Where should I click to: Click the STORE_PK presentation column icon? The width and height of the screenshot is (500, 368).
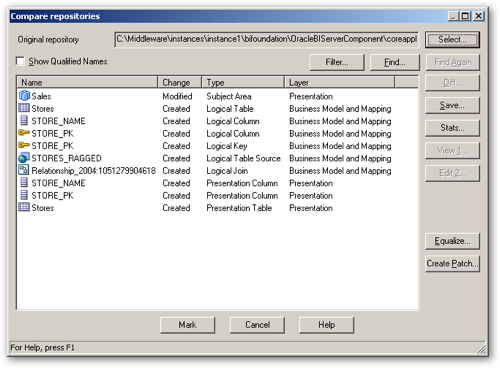[24, 195]
